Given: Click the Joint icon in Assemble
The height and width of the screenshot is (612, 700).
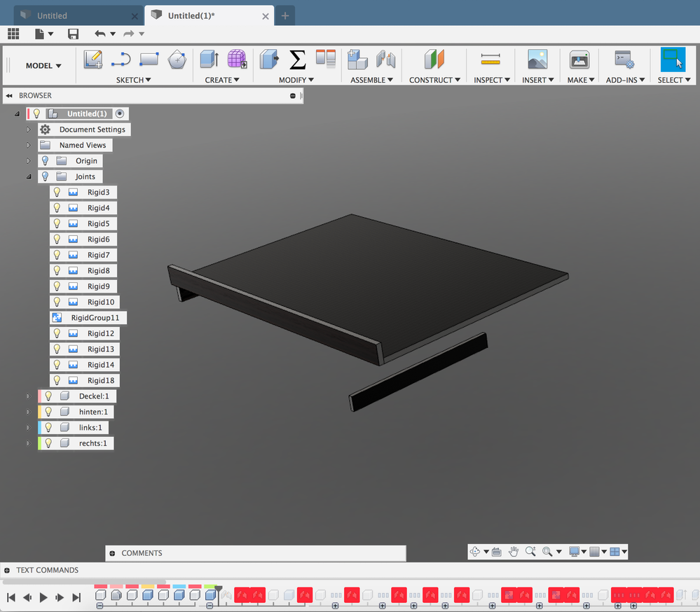Looking at the screenshot, I should [386, 60].
